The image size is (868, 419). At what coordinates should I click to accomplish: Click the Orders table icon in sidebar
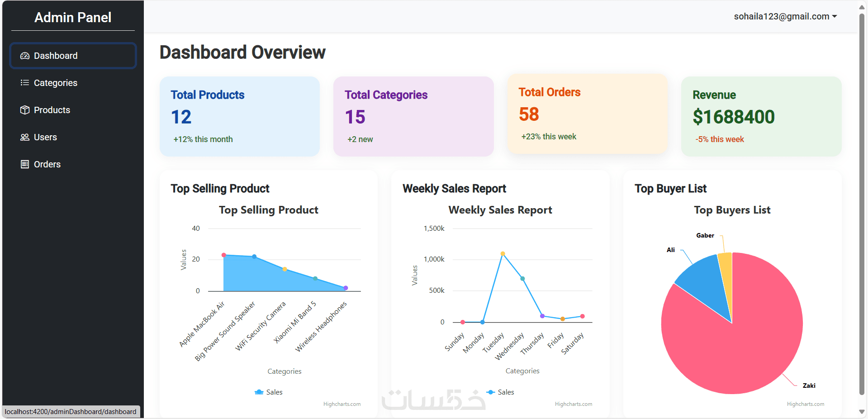pos(25,164)
